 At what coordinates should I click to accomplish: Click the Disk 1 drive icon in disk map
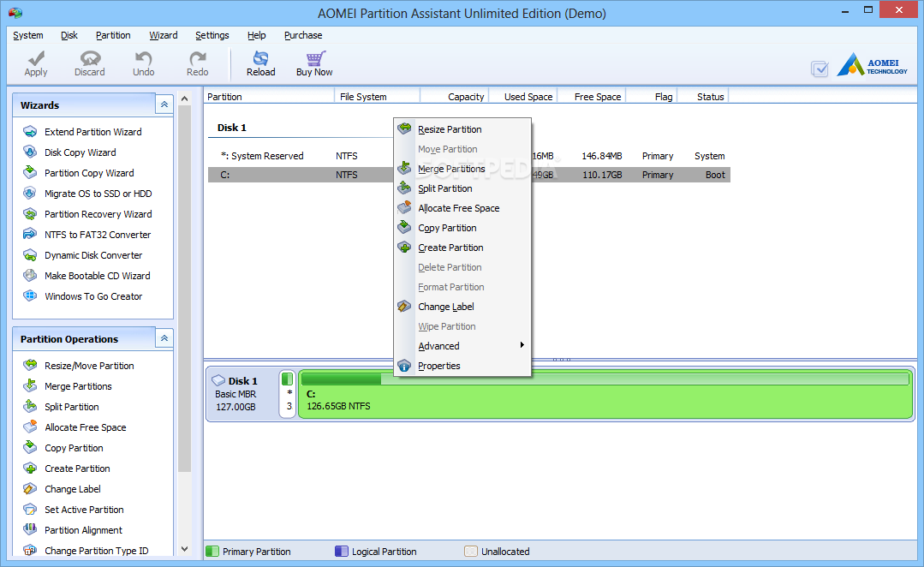point(218,381)
